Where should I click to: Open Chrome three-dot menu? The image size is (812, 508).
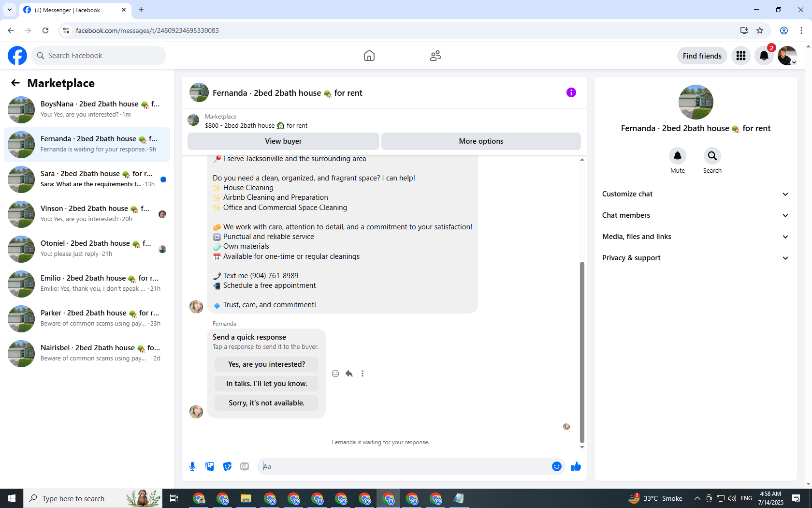801,30
